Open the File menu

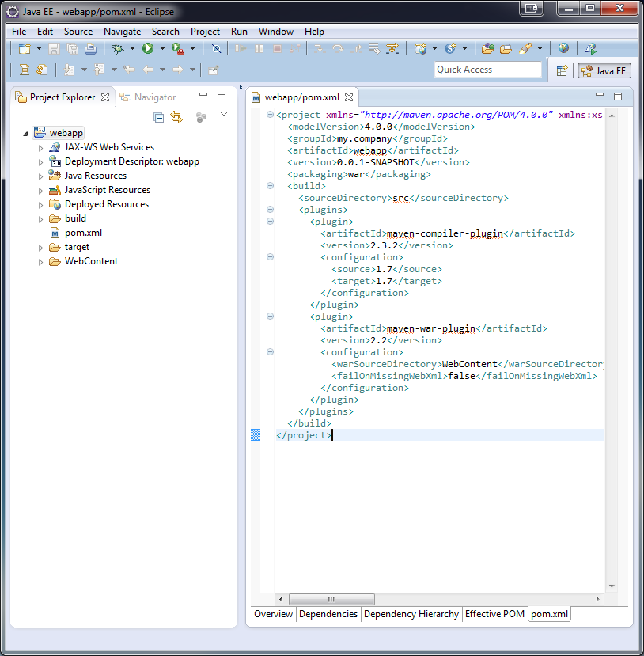(19, 32)
